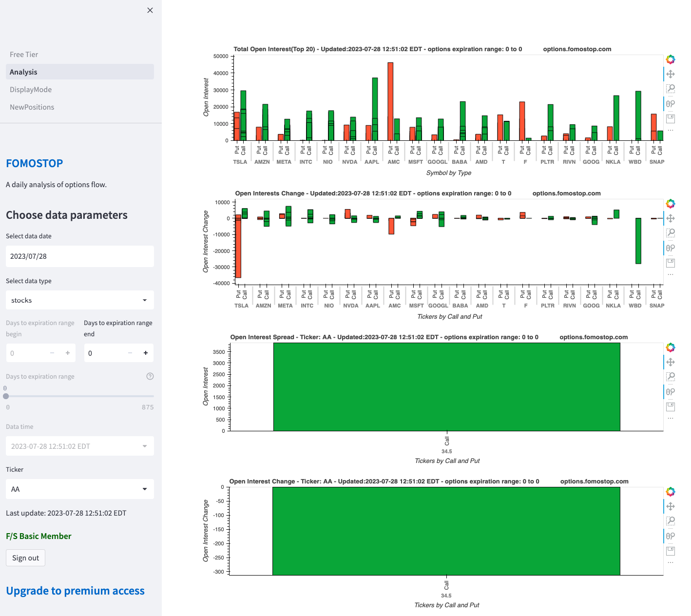This screenshot has width=691, height=616.
Task: Open more tools on the Open Interest Spread chart
Action: click(x=671, y=419)
